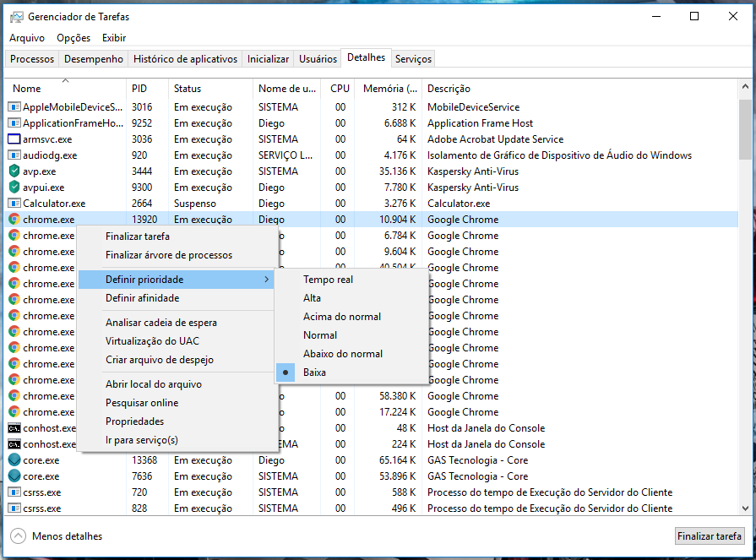Go to the Inicializar tab

tap(268, 59)
